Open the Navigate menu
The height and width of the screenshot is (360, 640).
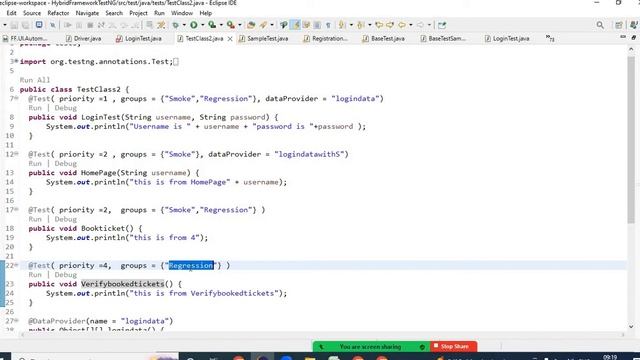(x=87, y=13)
